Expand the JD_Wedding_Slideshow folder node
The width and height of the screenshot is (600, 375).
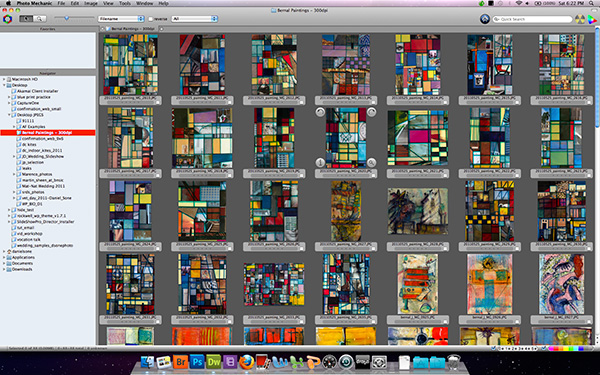click(14, 156)
